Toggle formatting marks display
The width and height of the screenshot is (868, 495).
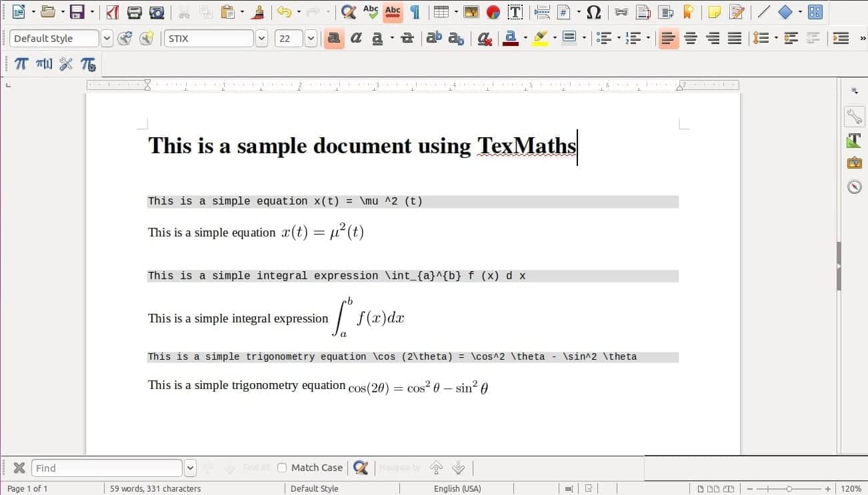(415, 12)
